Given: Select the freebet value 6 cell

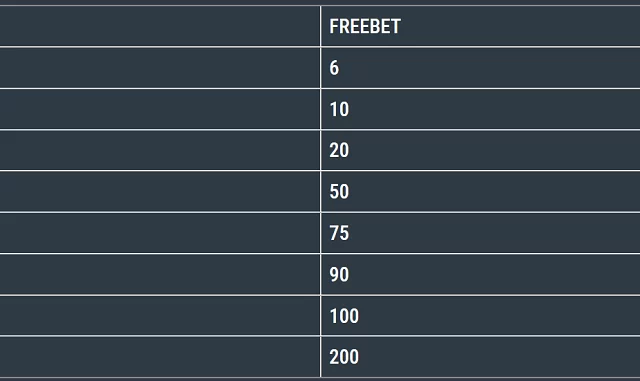Looking at the screenshot, I should point(480,68).
